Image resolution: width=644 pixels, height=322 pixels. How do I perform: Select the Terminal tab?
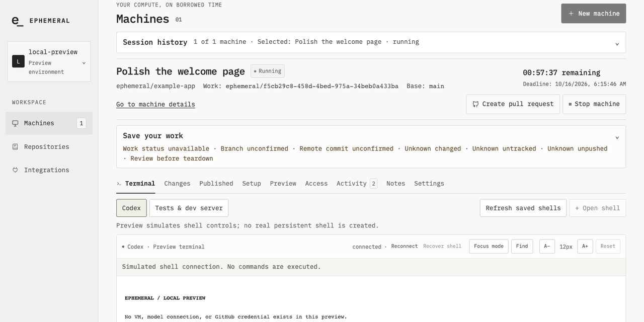tap(136, 184)
